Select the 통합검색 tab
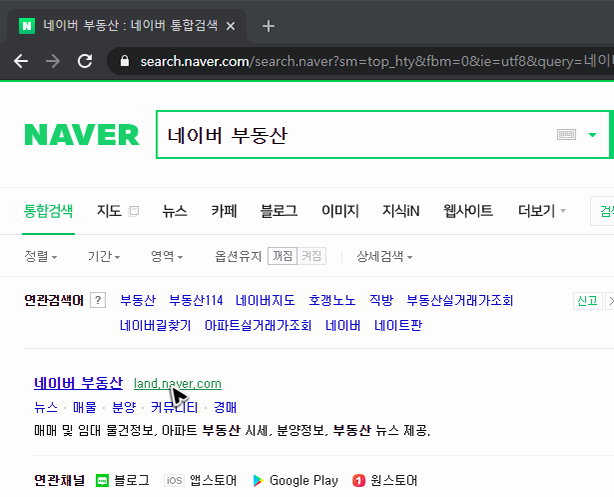The width and height of the screenshot is (614, 497). point(48,211)
